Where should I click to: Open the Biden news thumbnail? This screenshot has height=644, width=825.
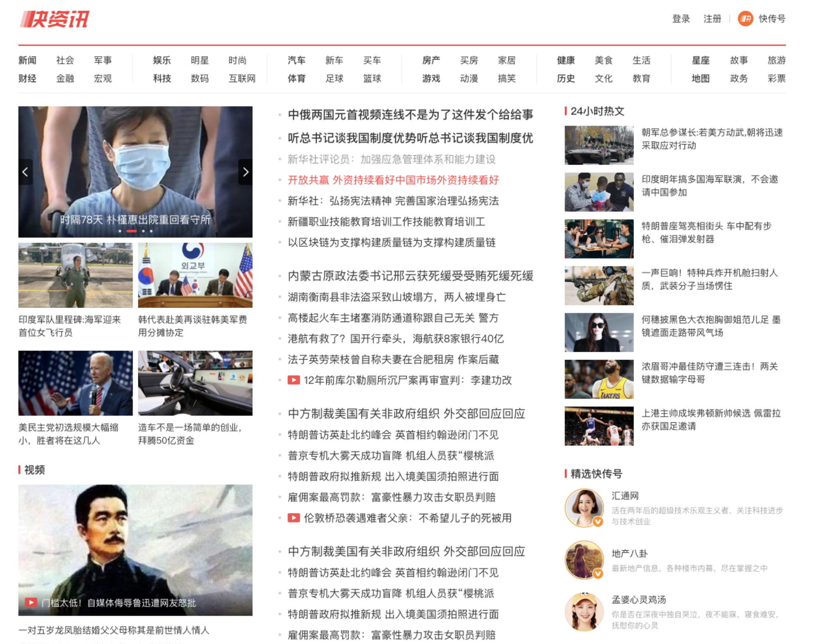pyautogui.click(x=76, y=383)
